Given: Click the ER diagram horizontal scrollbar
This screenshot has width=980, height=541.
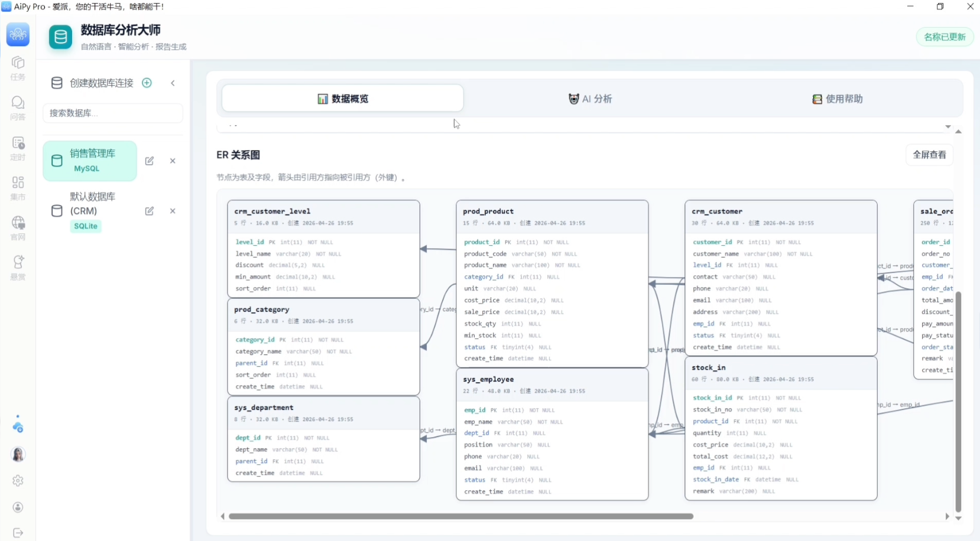Looking at the screenshot, I should tap(461, 516).
